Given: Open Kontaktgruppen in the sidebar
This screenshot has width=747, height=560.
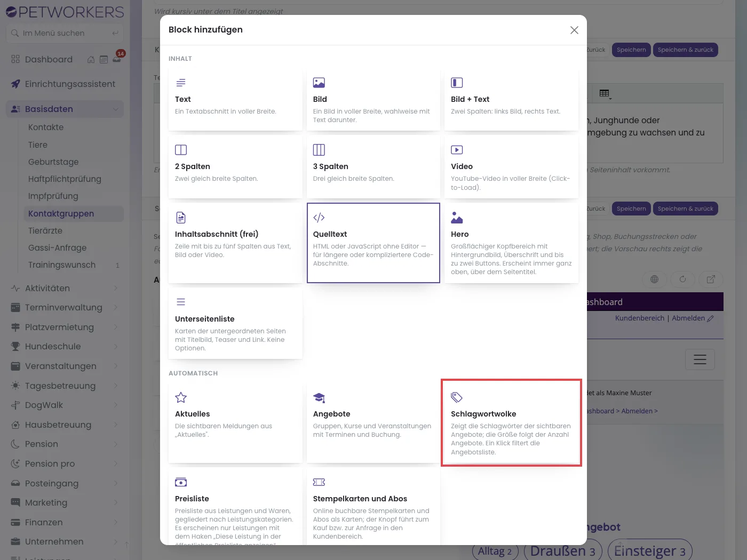Looking at the screenshot, I should click(x=61, y=213).
